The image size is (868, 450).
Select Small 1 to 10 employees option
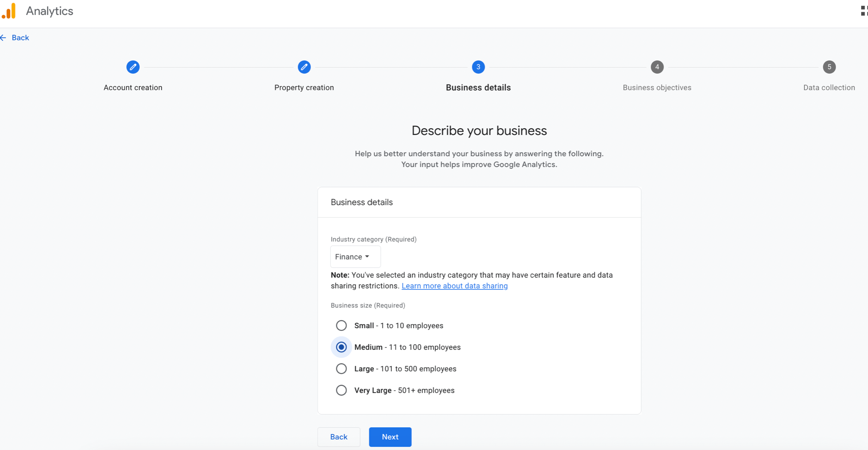point(341,325)
